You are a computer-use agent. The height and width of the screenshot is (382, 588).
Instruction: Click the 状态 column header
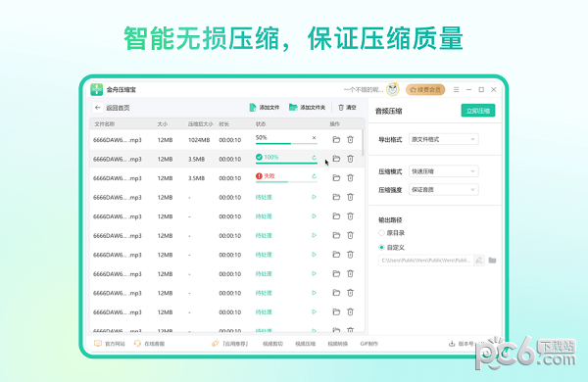coord(261,124)
